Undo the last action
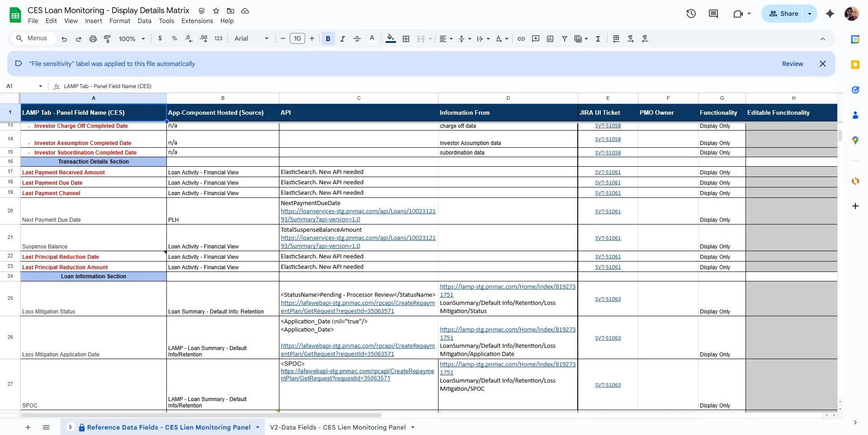This screenshot has height=435, width=868. click(64, 39)
